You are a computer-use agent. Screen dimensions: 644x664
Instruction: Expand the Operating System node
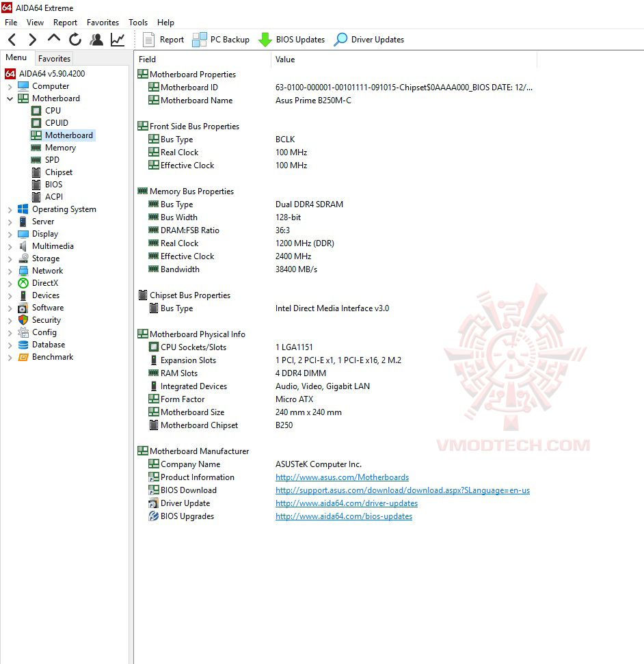10,210
